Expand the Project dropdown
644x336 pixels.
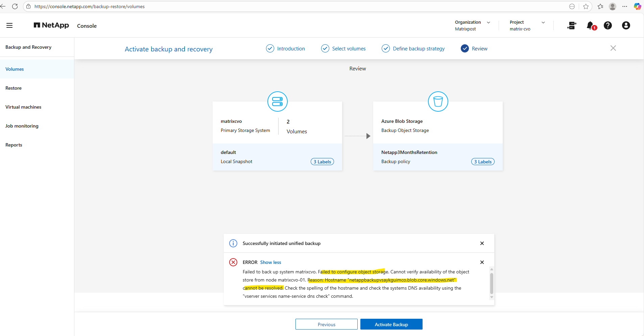(543, 22)
